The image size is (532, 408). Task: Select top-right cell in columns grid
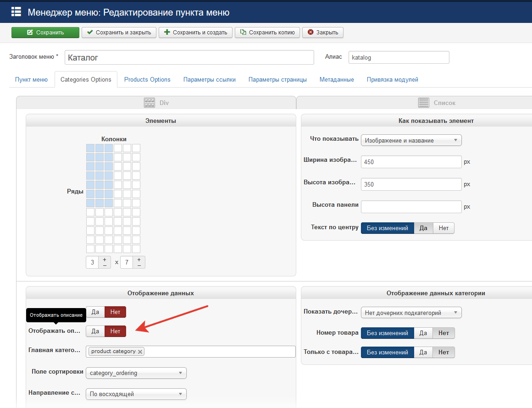[136, 148]
